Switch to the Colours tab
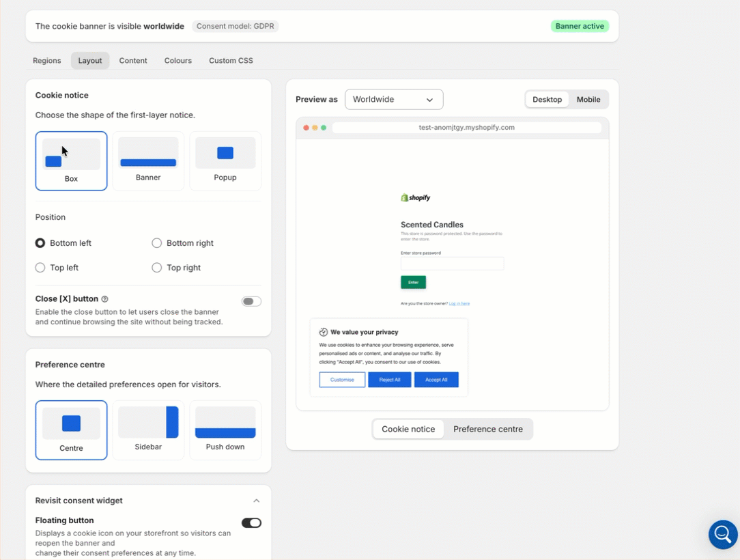 tap(178, 60)
